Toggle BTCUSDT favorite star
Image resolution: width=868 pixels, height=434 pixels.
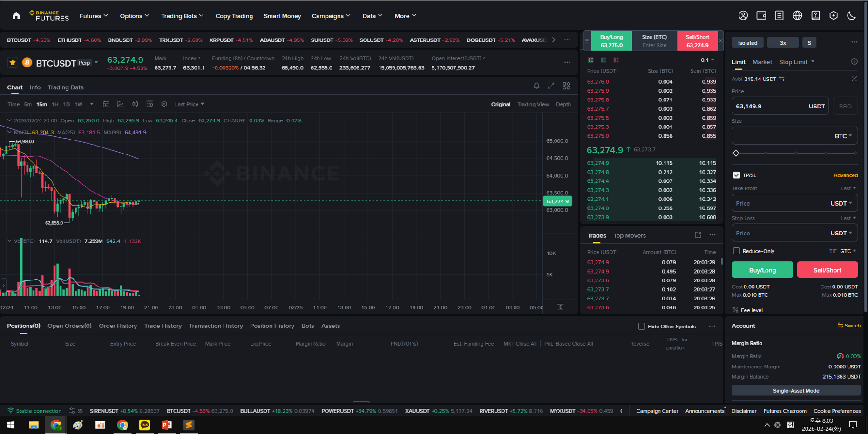tap(13, 62)
